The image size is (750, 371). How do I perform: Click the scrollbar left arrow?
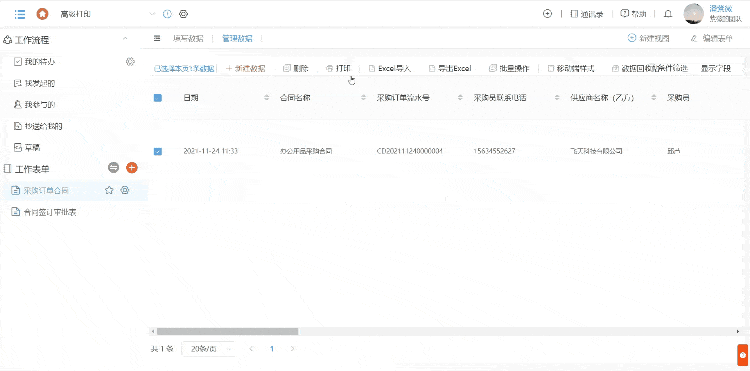153,331
